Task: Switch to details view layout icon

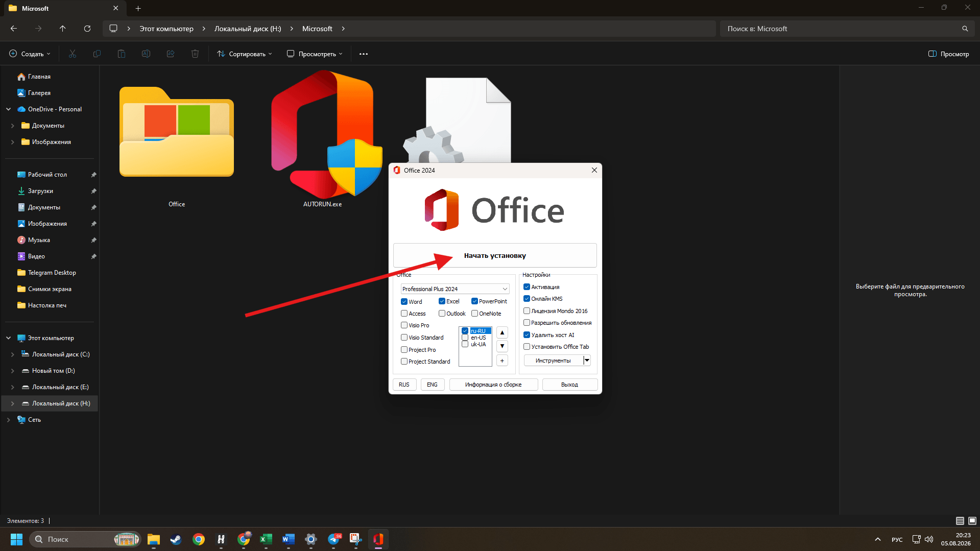Action: click(x=960, y=521)
